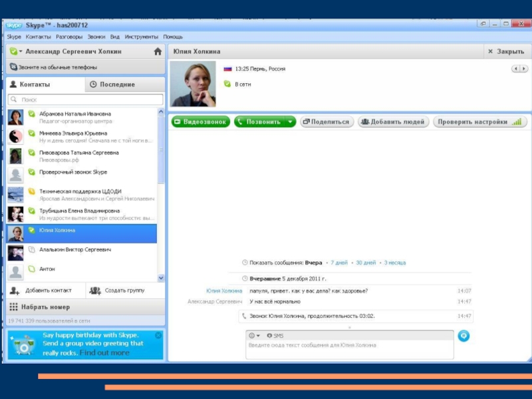532x399 pixels.
Task: Click offline status icon beside Антон
Action: (31, 269)
